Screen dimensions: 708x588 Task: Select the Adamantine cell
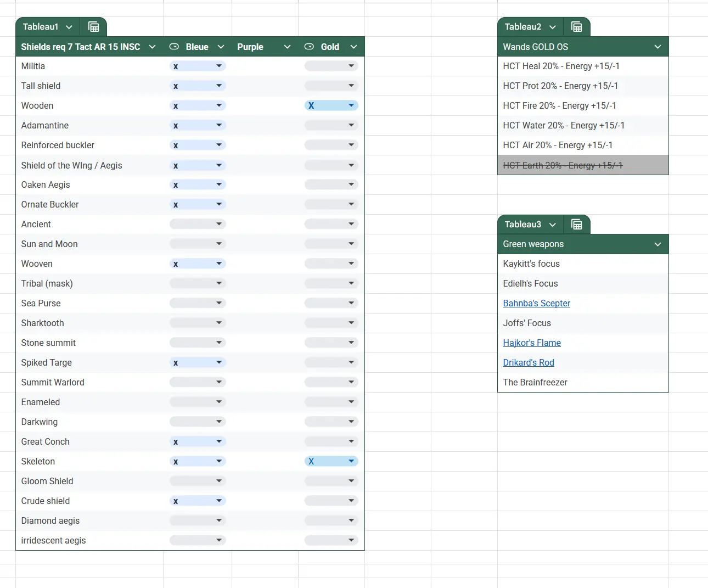click(89, 125)
